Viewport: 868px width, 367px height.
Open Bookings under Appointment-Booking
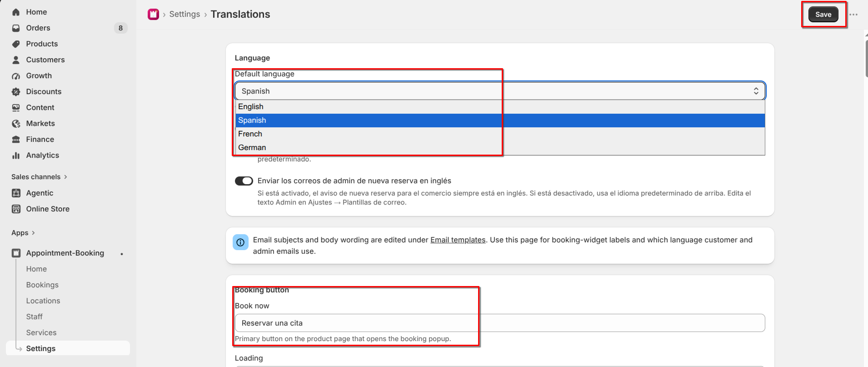pyautogui.click(x=42, y=285)
